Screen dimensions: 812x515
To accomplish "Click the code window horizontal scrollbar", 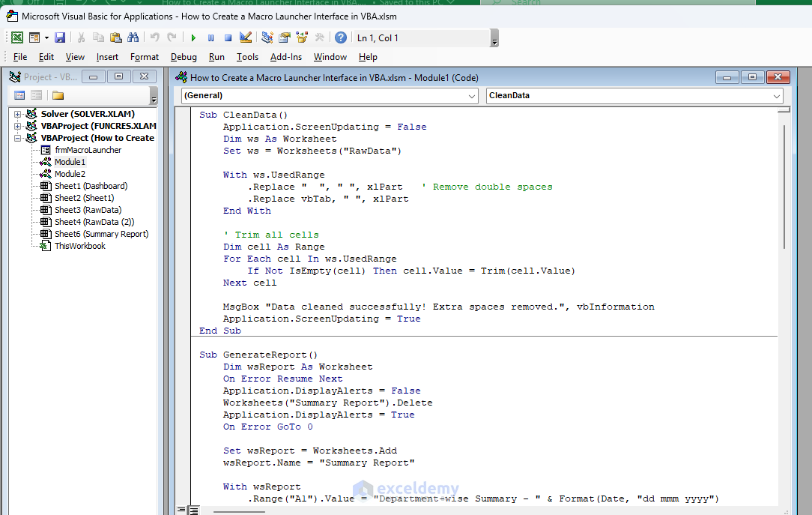I will [239, 512].
